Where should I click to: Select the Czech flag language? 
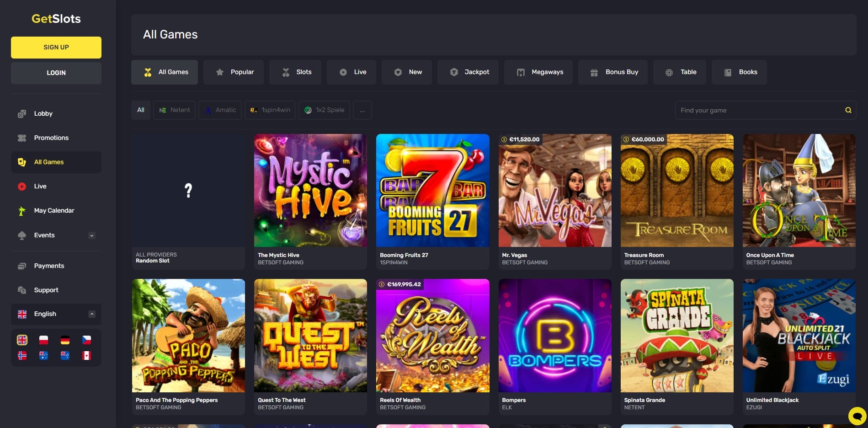(x=86, y=340)
